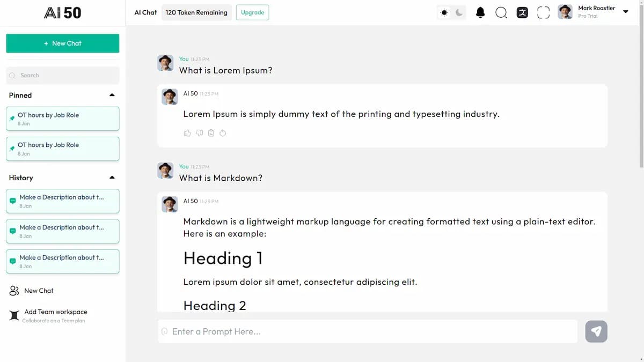
Task: Like the Lorem Ipsum answer with thumbs up
Action: [x=187, y=133]
